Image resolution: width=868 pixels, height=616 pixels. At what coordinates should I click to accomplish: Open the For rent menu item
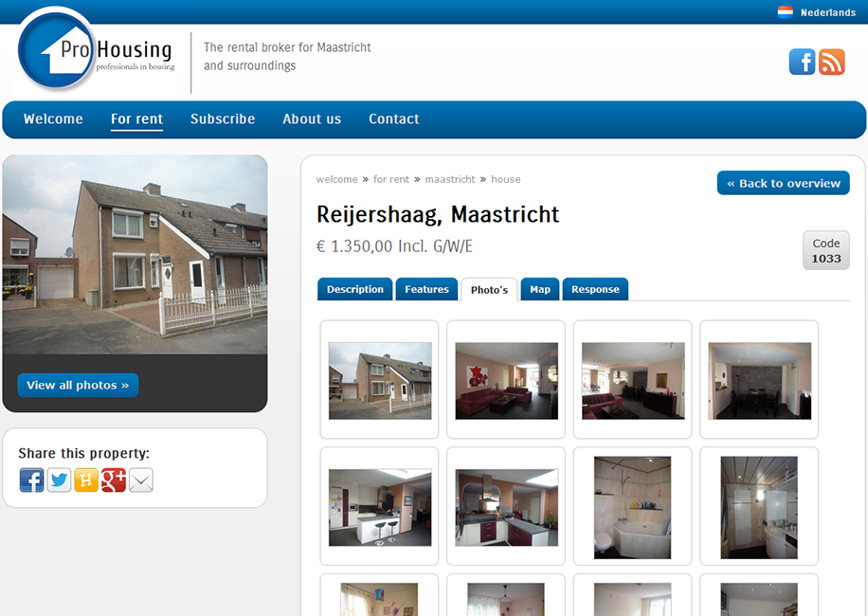(x=136, y=119)
